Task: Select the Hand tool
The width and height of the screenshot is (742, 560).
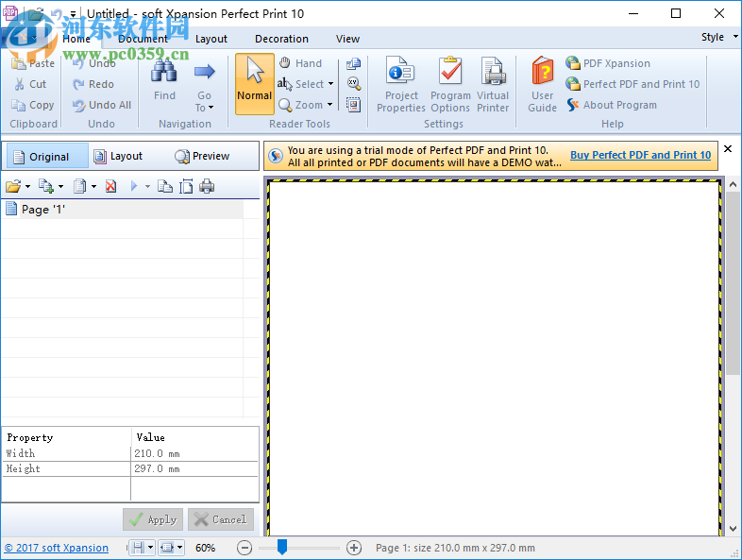Action: 300,63
